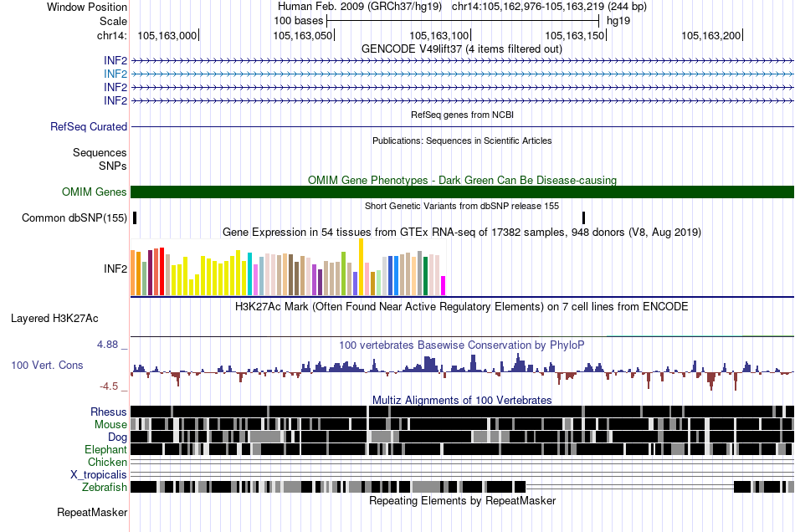Click the 105,163,150 ruler coordinate
Screen dimensions: 795x532
pos(574,35)
